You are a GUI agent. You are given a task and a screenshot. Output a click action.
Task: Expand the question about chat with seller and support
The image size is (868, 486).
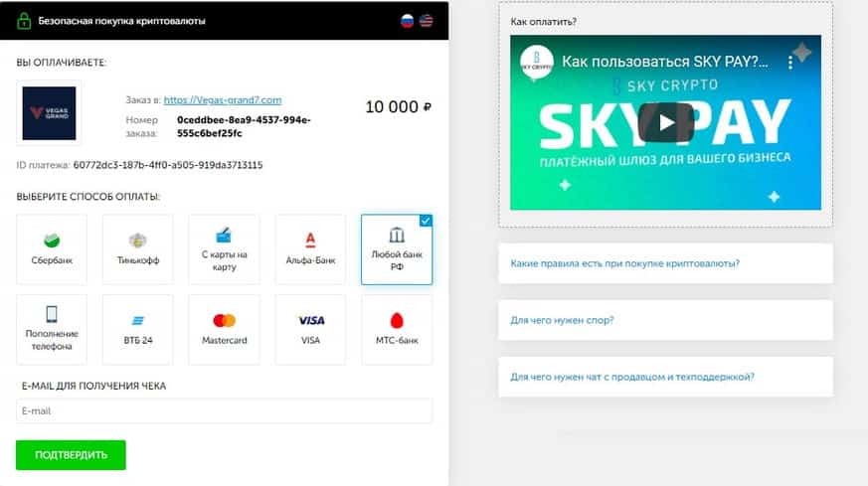[665, 377]
